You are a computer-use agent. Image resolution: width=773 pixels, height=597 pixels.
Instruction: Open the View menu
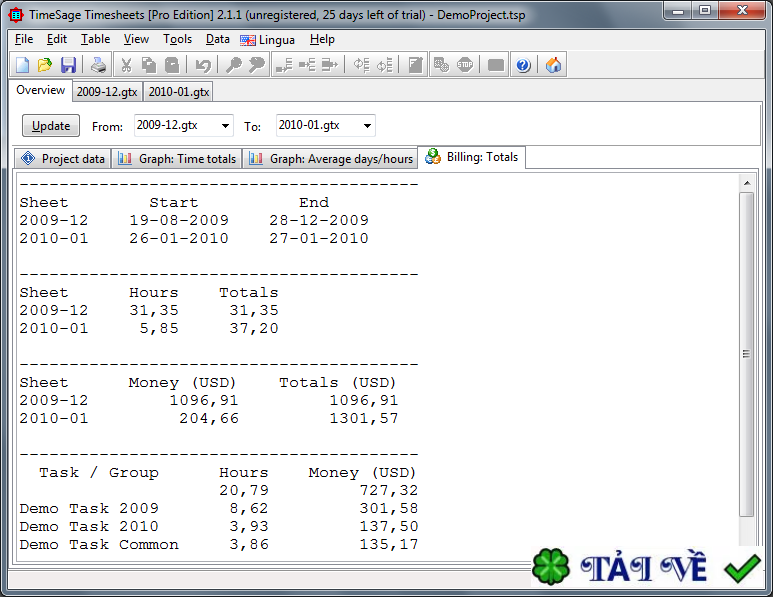tap(136, 39)
